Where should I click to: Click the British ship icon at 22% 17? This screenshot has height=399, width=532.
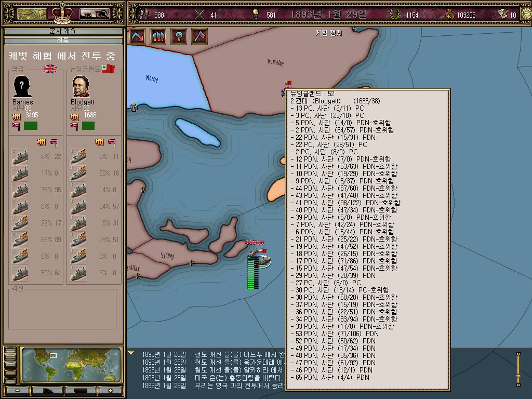coord(20,223)
